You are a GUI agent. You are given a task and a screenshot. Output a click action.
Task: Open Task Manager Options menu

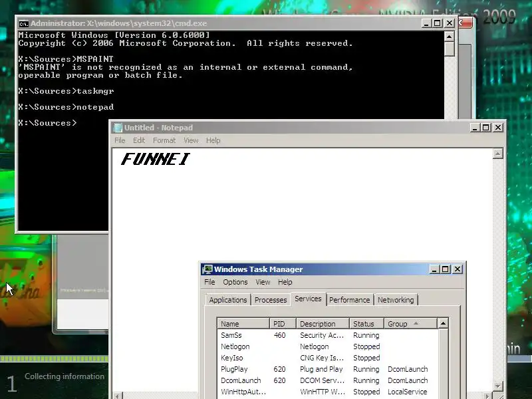point(235,282)
